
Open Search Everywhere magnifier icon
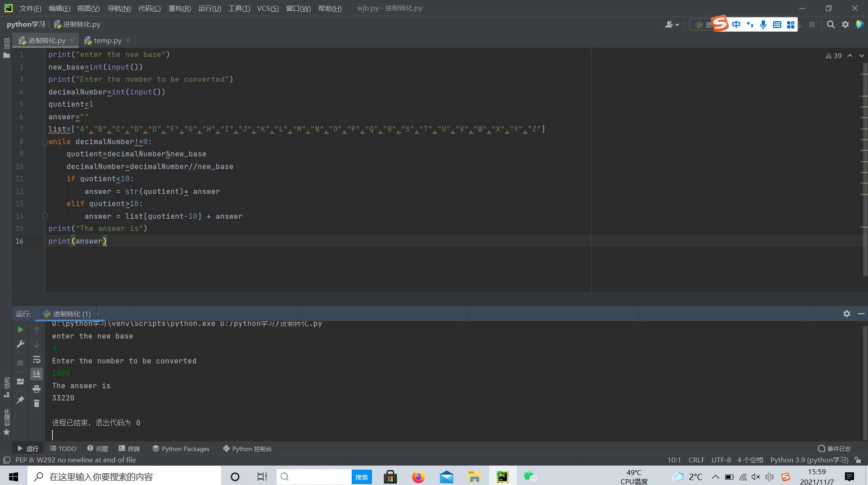[x=830, y=24]
